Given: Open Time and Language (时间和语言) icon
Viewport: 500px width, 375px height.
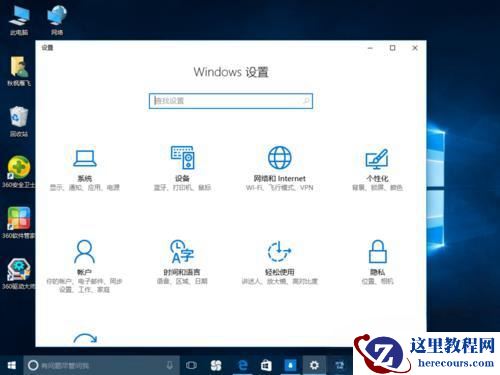Looking at the screenshot, I should 182,252.
